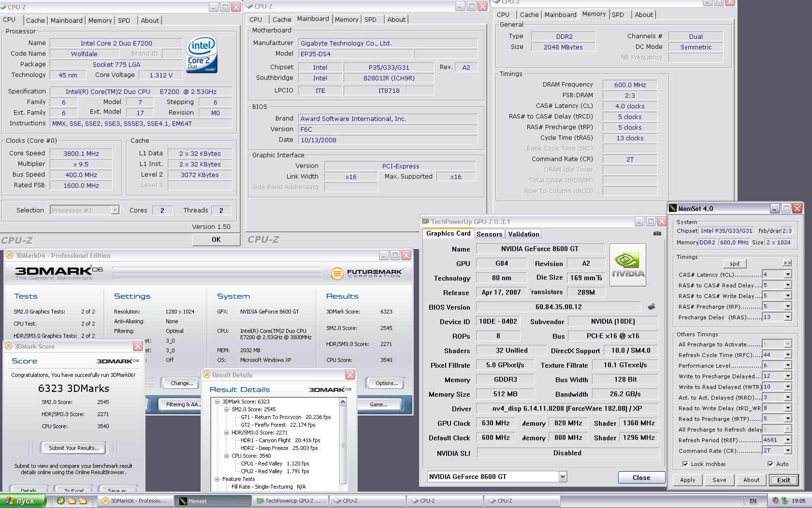Toggle the Auto checkbox in MemSet
This screenshot has width=812, height=508.
click(770, 464)
